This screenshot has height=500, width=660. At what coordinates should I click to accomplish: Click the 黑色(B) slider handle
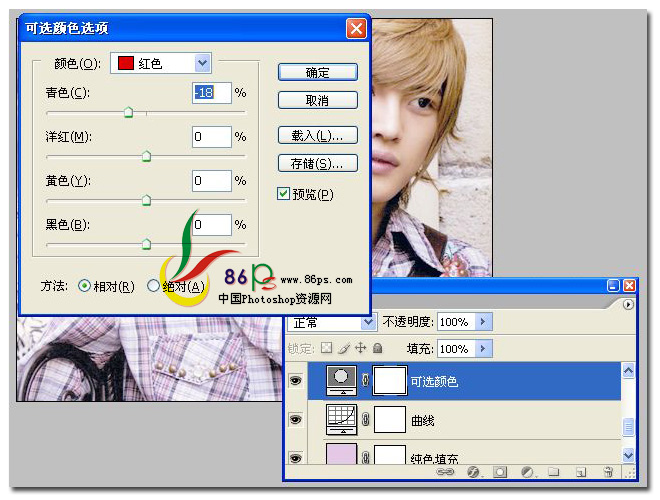coord(146,243)
